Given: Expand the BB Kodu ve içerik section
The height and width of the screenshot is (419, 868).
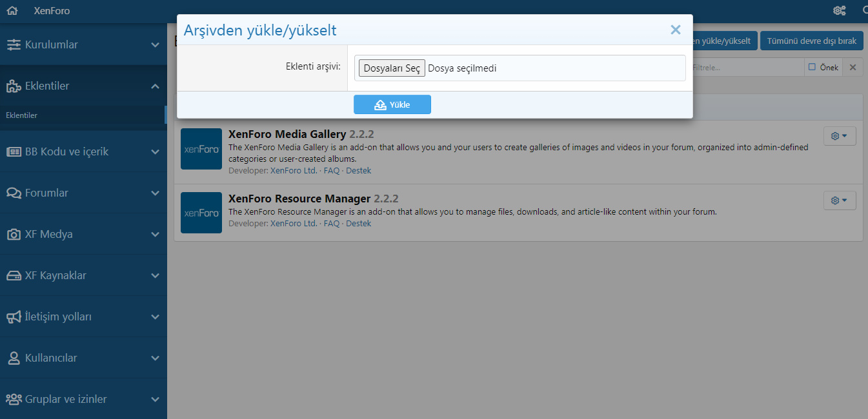Looking at the screenshot, I should click(x=155, y=152).
